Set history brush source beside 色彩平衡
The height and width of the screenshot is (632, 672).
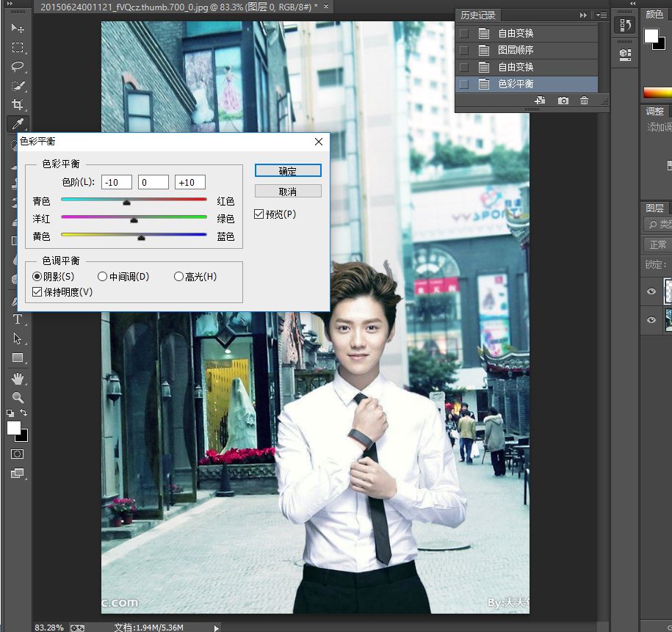click(463, 84)
